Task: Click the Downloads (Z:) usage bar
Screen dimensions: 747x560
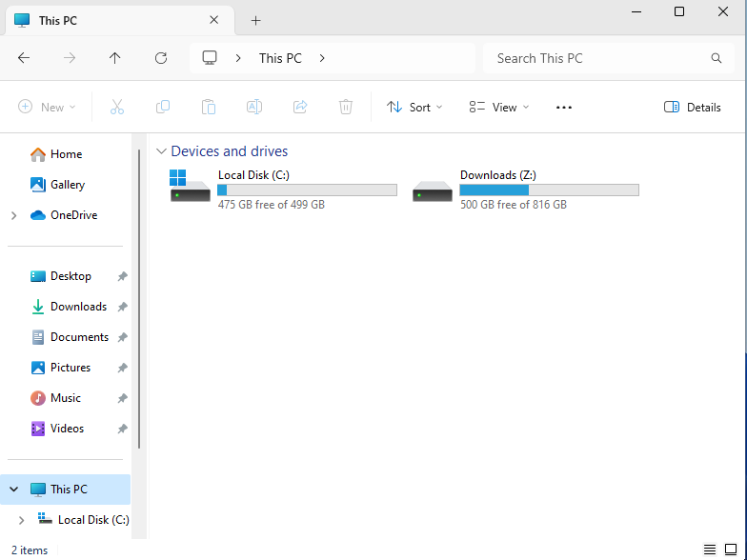Action: click(x=549, y=190)
